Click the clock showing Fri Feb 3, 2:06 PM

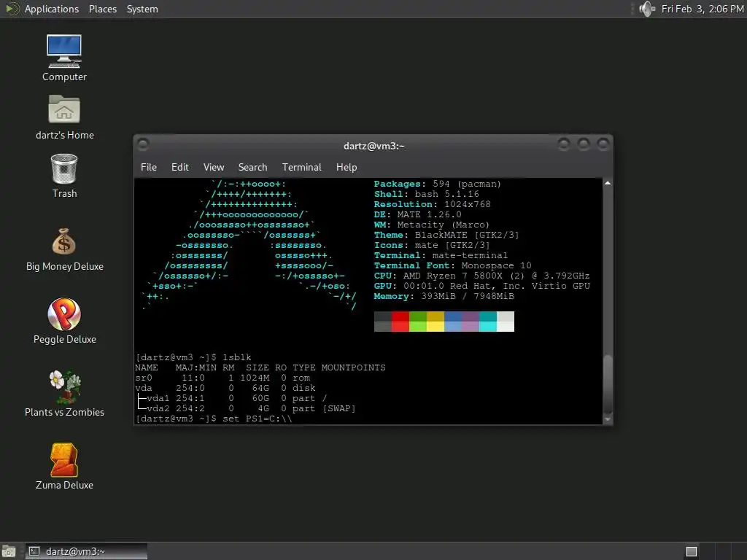tap(703, 9)
